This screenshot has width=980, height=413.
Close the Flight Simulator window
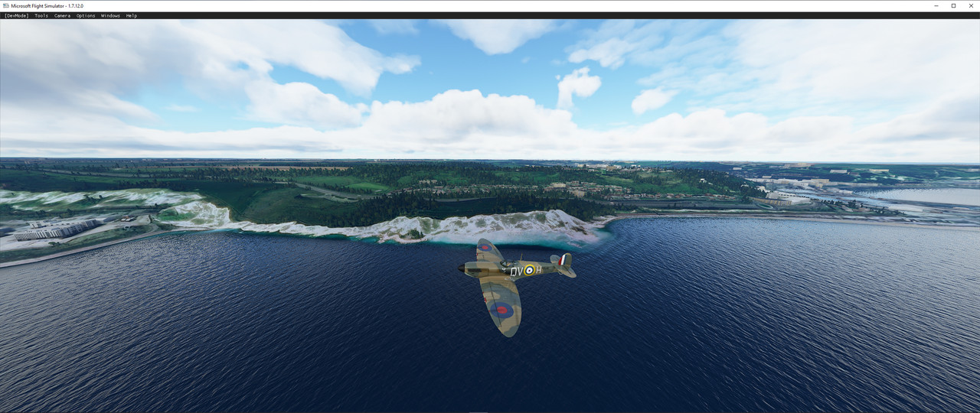[x=971, y=5]
